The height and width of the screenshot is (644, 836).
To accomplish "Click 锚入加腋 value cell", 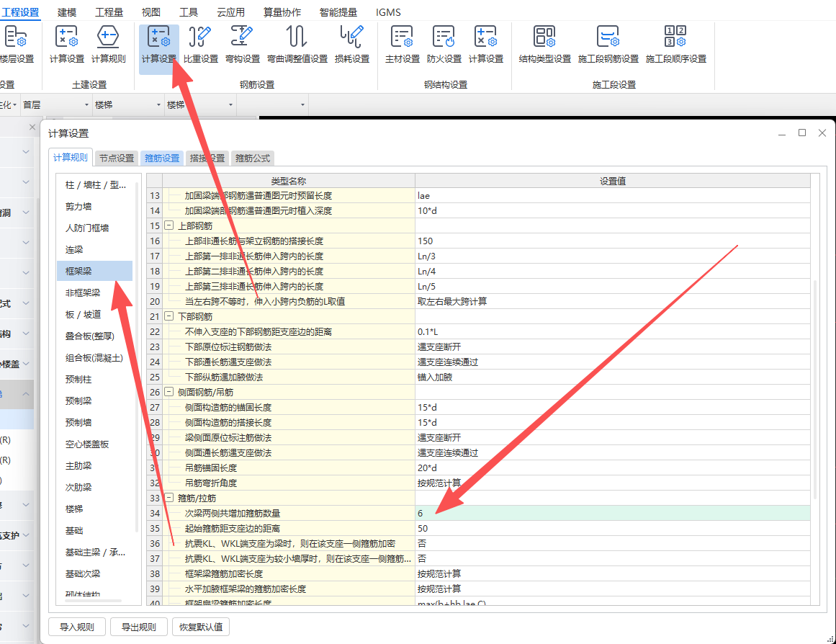I will pyautogui.click(x=613, y=377).
